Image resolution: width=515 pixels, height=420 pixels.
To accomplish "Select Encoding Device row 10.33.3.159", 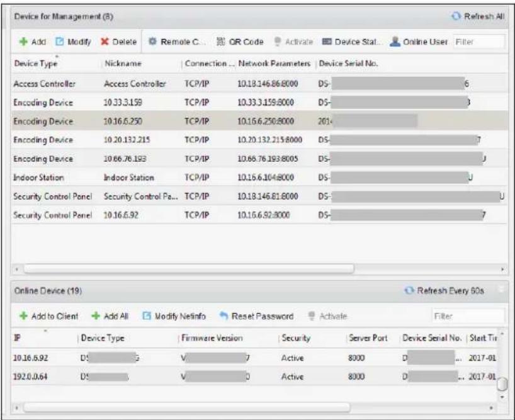I will point(259,103).
